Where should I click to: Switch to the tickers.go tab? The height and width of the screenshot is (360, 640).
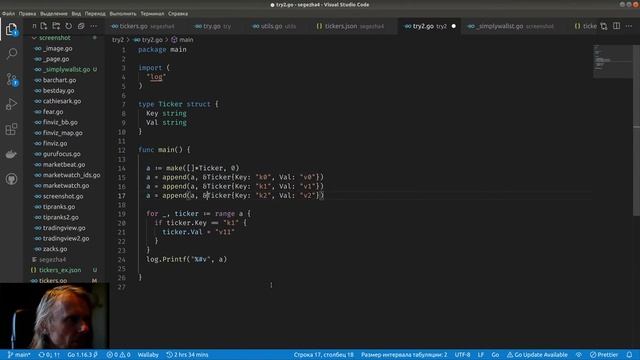[x=143, y=26]
